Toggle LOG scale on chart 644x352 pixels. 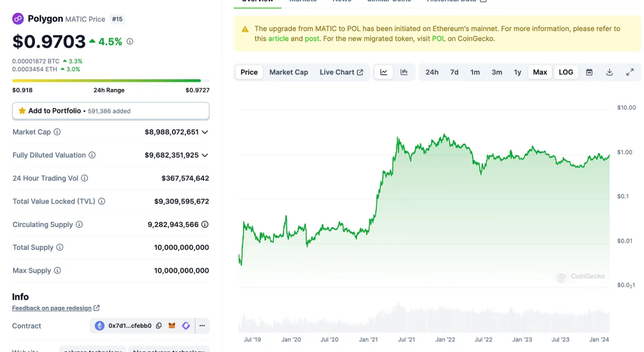click(x=566, y=72)
